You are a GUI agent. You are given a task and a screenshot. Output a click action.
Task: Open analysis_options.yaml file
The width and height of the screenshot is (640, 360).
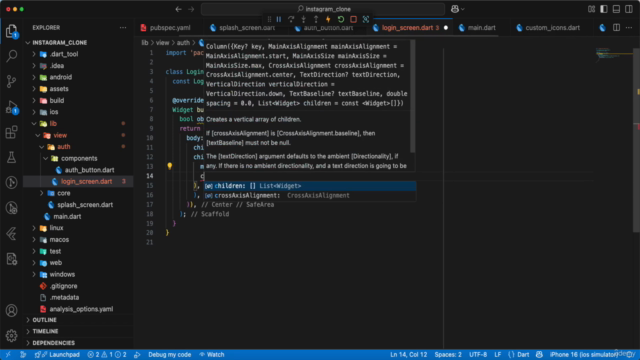tap(81, 309)
